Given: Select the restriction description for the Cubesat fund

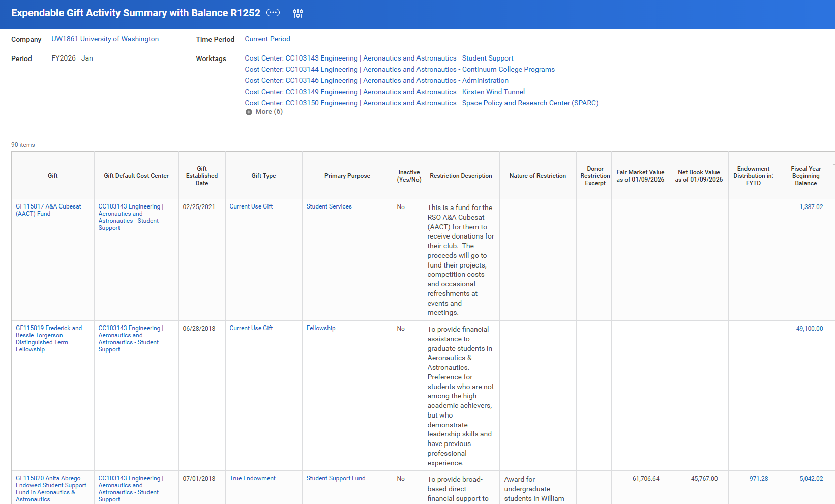Looking at the screenshot, I should [x=461, y=260].
